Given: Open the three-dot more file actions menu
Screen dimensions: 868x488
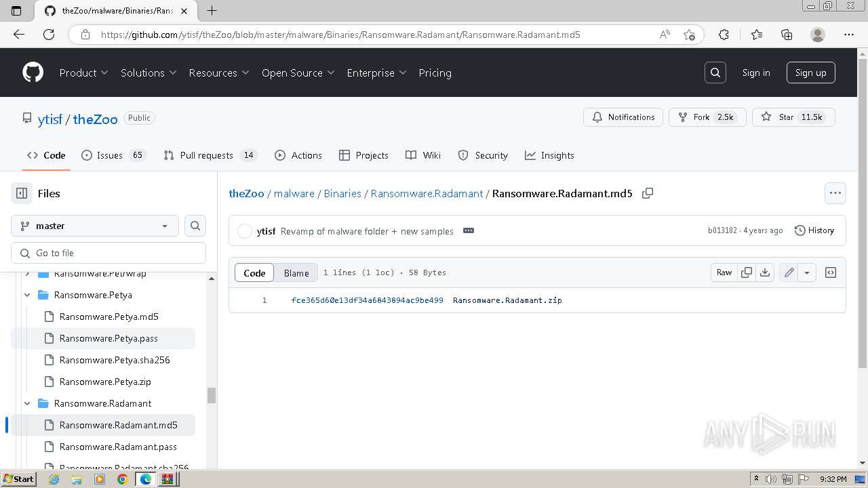Looking at the screenshot, I should (x=835, y=193).
